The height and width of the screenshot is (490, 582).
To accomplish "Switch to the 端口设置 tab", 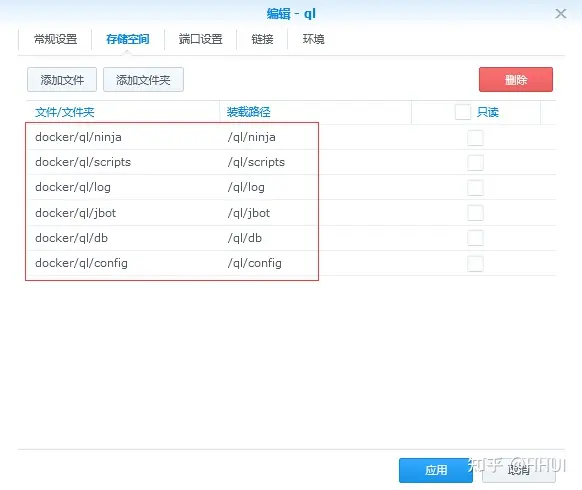I will [200, 39].
